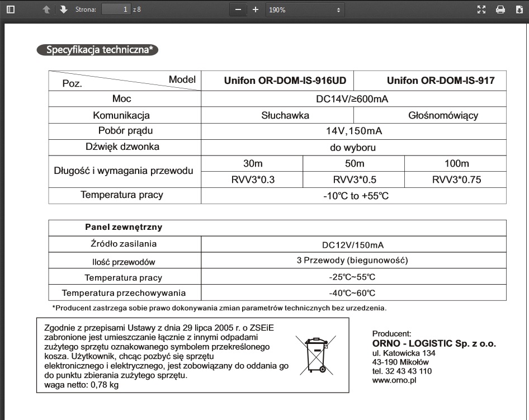This screenshot has height=420, width=529.
Task: Click the Specyfikacja techniczna heading
Action: pos(97,50)
